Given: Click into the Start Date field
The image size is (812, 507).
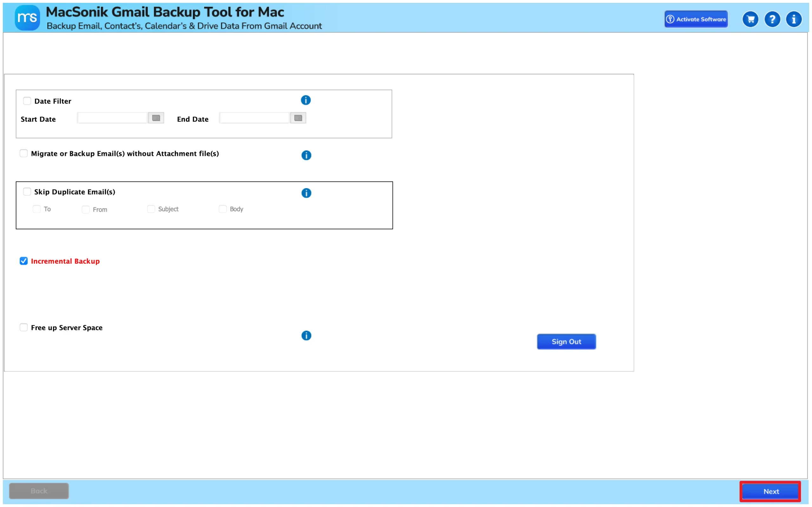Looking at the screenshot, I should (112, 118).
